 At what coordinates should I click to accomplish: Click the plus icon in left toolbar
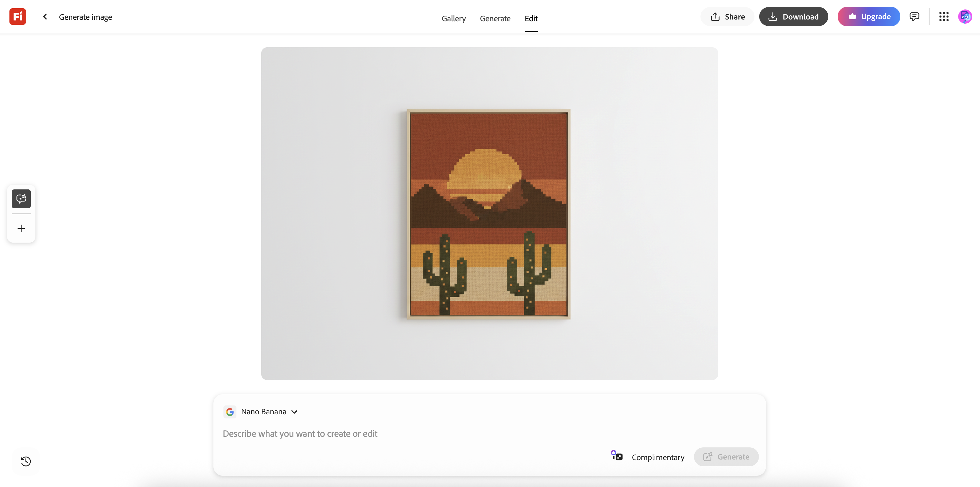click(21, 228)
